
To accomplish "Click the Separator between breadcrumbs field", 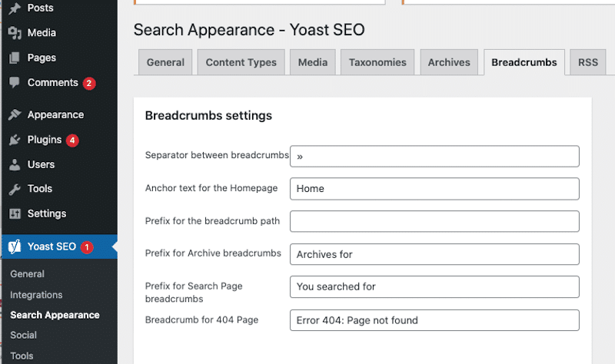I will (x=434, y=157).
